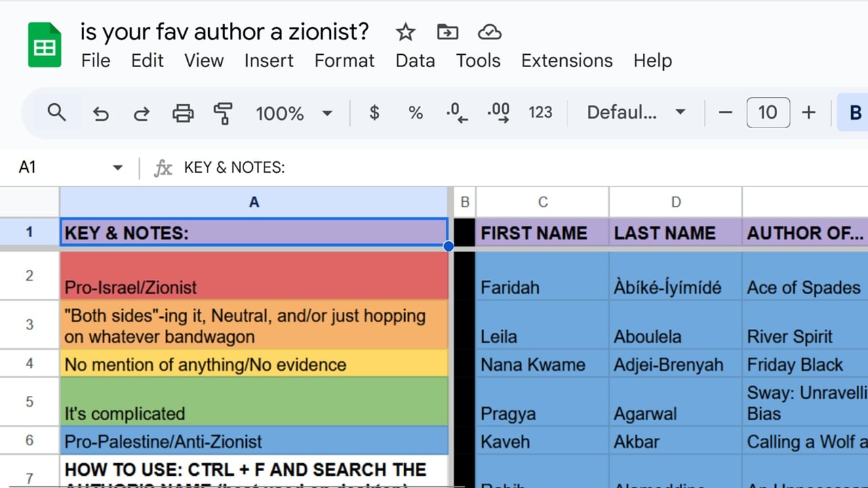This screenshot has width=868, height=488.
Task: Click the redo arrow icon
Action: 141,113
